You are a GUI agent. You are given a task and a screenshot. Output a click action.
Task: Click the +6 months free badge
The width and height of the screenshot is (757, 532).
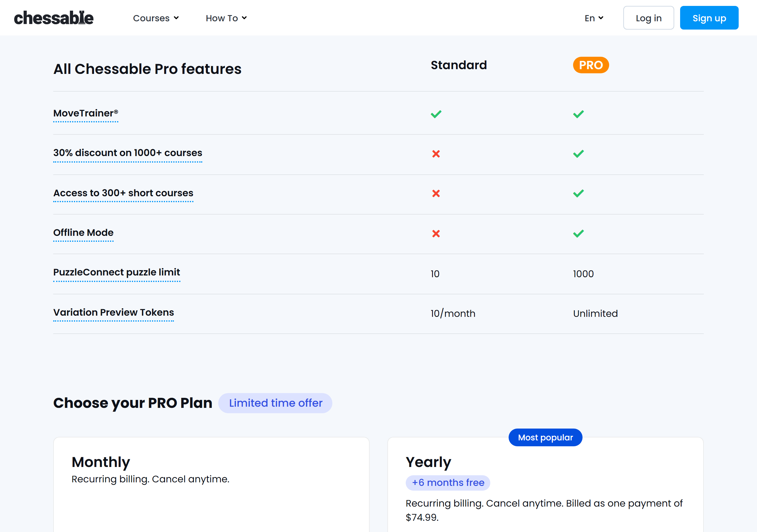point(448,483)
